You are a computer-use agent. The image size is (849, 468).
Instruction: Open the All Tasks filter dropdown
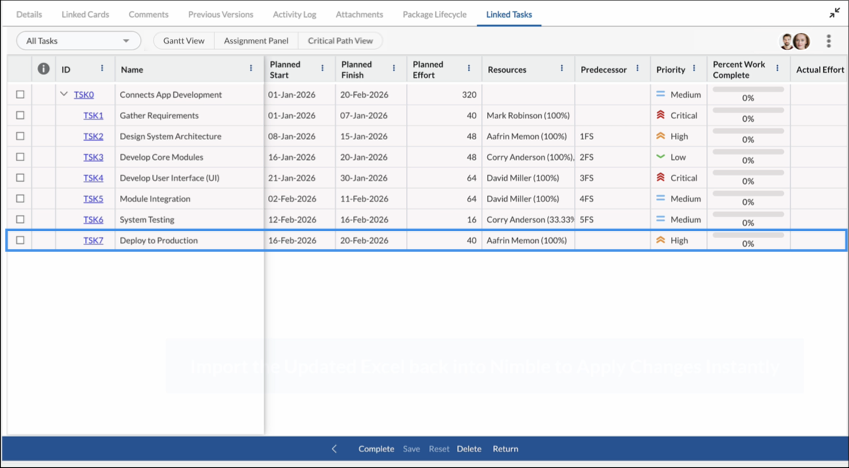79,41
